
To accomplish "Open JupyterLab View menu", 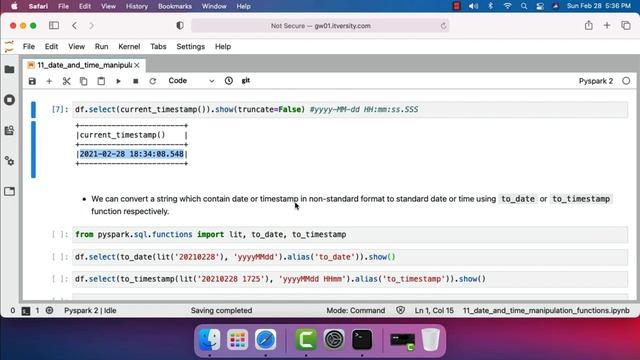I will 76,47.
